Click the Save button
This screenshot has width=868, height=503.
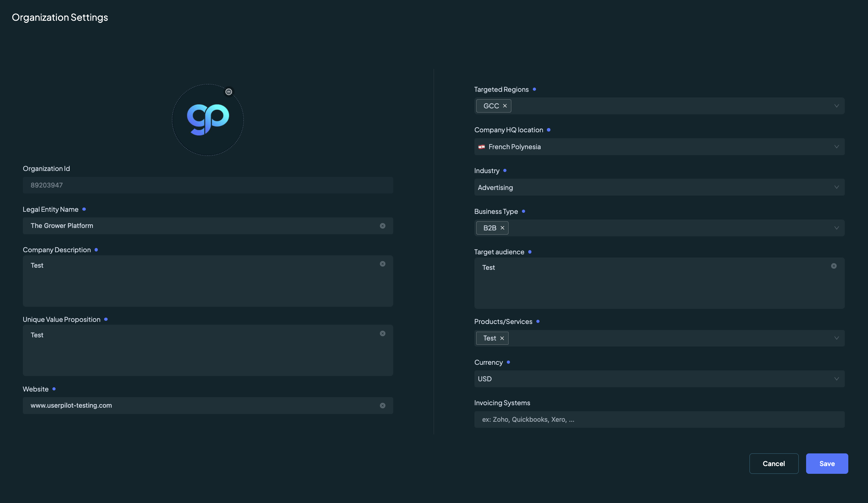click(x=827, y=464)
